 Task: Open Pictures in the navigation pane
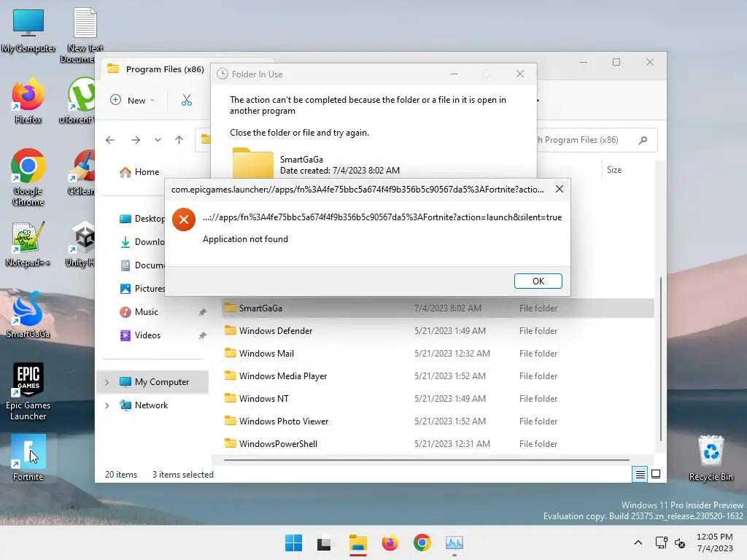point(142,289)
